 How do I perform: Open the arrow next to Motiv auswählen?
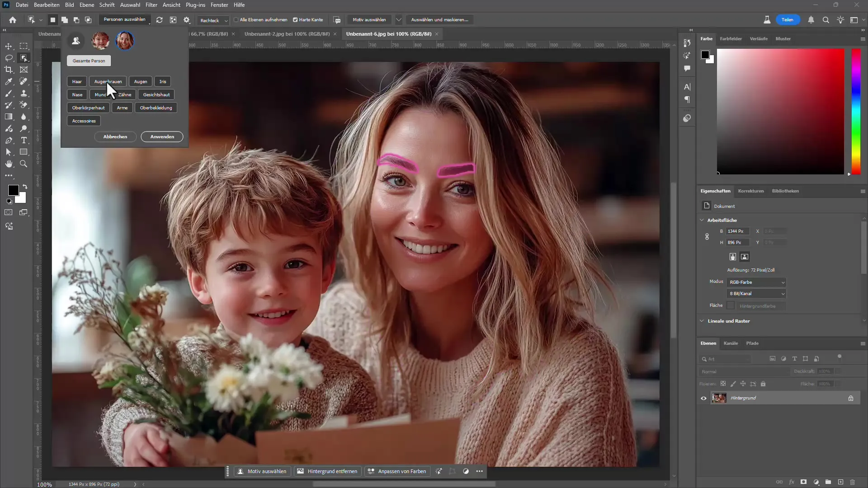click(398, 20)
